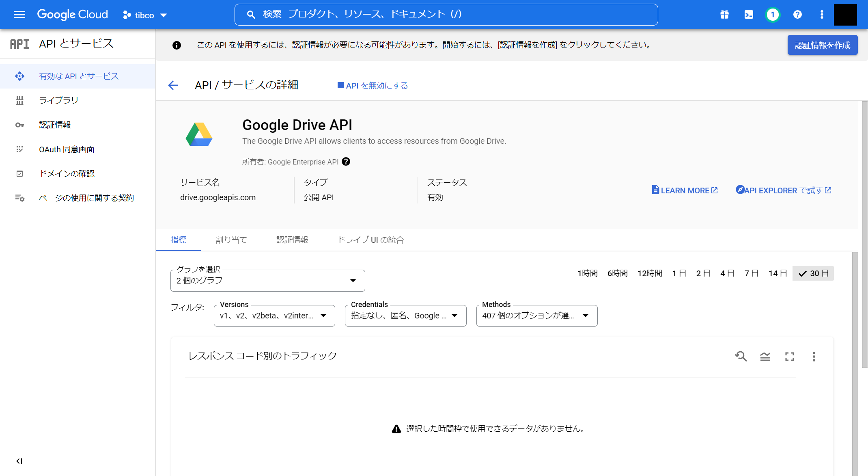
Task: Select the 7 日 time range
Action: (x=751, y=273)
